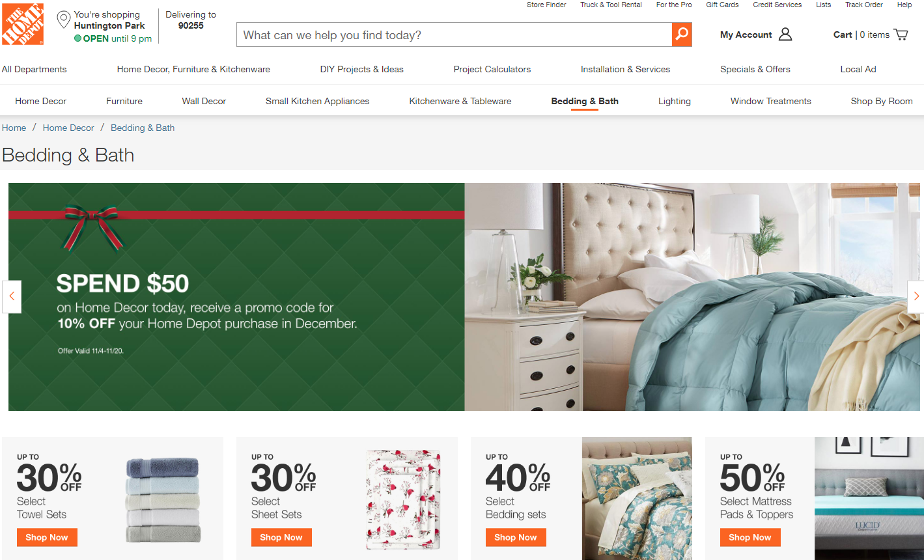Focus the product search field
The height and width of the screenshot is (560, 924).
(x=455, y=35)
